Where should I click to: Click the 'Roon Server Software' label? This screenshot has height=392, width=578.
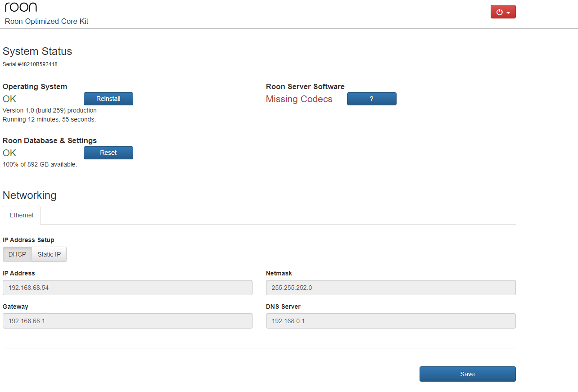pyautogui.click(x=305, y=86)
